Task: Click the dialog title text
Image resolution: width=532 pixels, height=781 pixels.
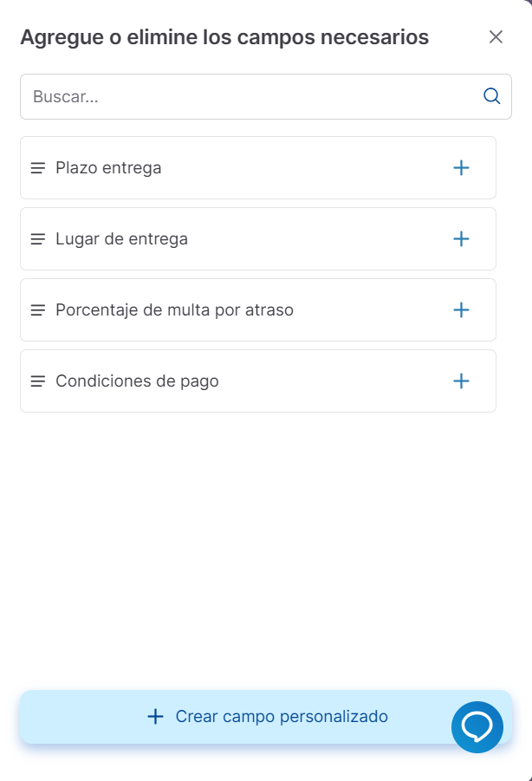Action: (225, 37)
